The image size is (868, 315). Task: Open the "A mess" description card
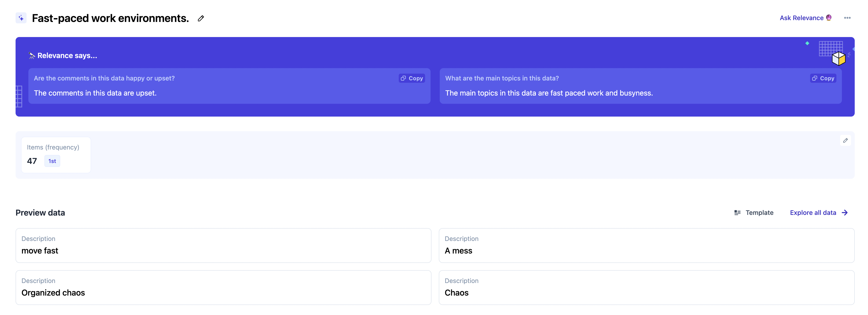(x=646, y=245)
